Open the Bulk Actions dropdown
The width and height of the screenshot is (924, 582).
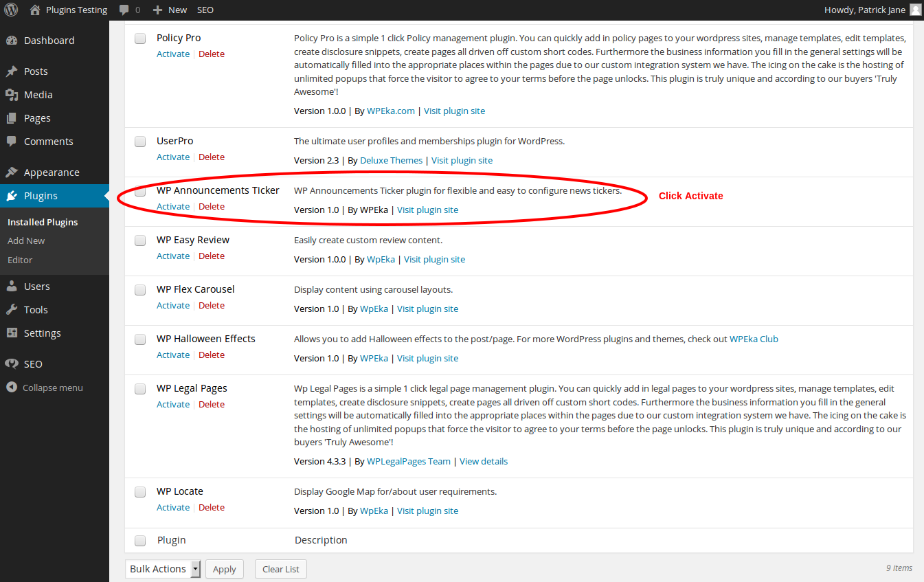[x=163, y=569]
